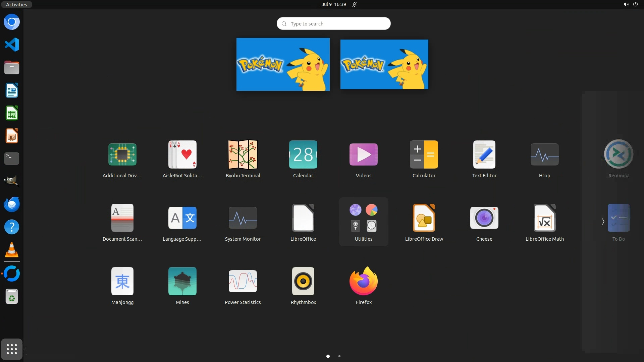
Task: Open Mahjongg game
Action: coord(122,281)
